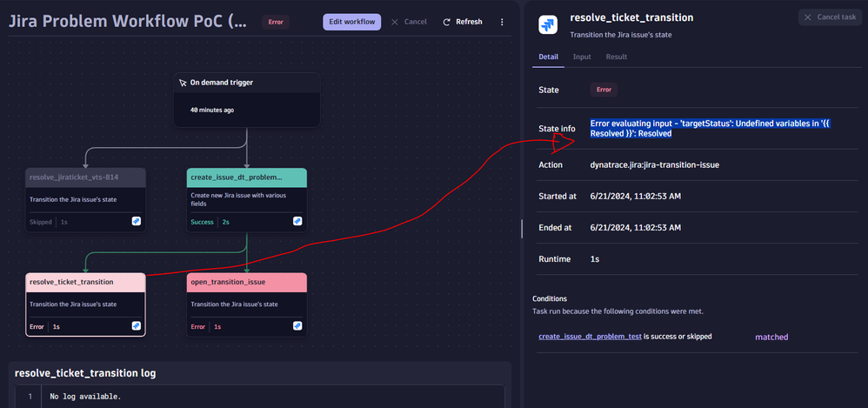Click the panel divider resize handle
This screenshot has width=868, height=408.
(x=522, y=228)
